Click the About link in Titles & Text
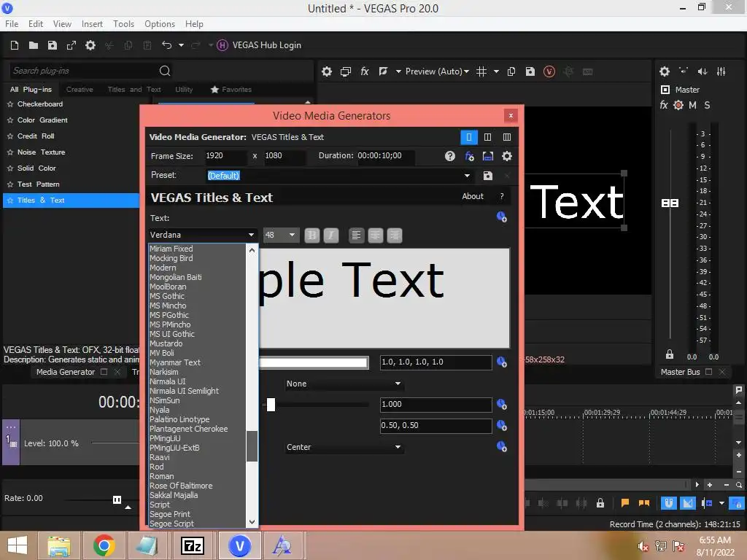The width and height of the screenshot is (747, 560). (473, 196)
